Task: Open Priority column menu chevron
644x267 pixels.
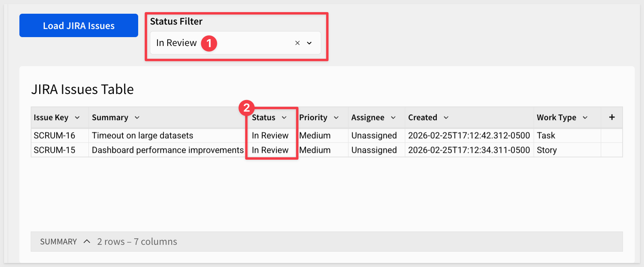Action: [336, 117]
